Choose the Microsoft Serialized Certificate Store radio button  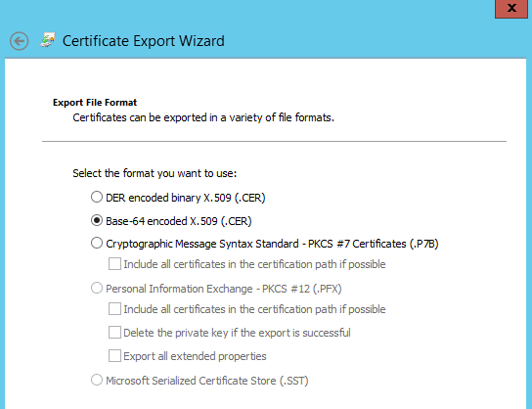pos(97,380)
